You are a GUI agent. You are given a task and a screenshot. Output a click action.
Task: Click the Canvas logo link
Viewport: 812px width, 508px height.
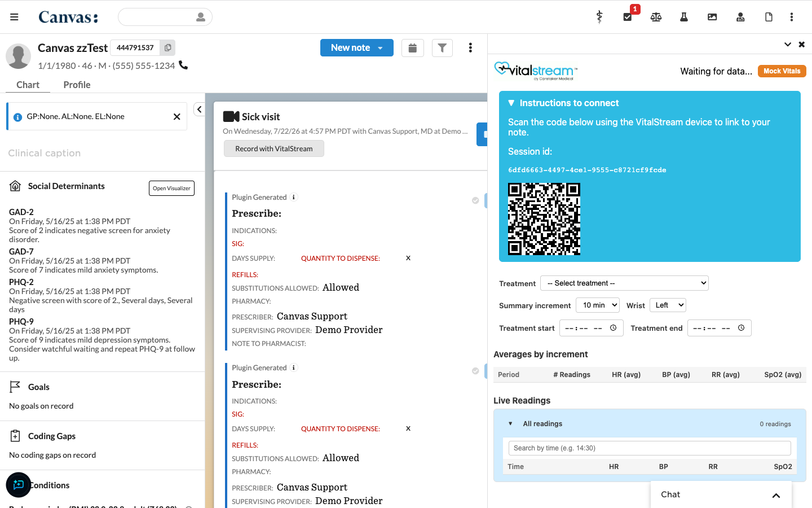(68, 17)
